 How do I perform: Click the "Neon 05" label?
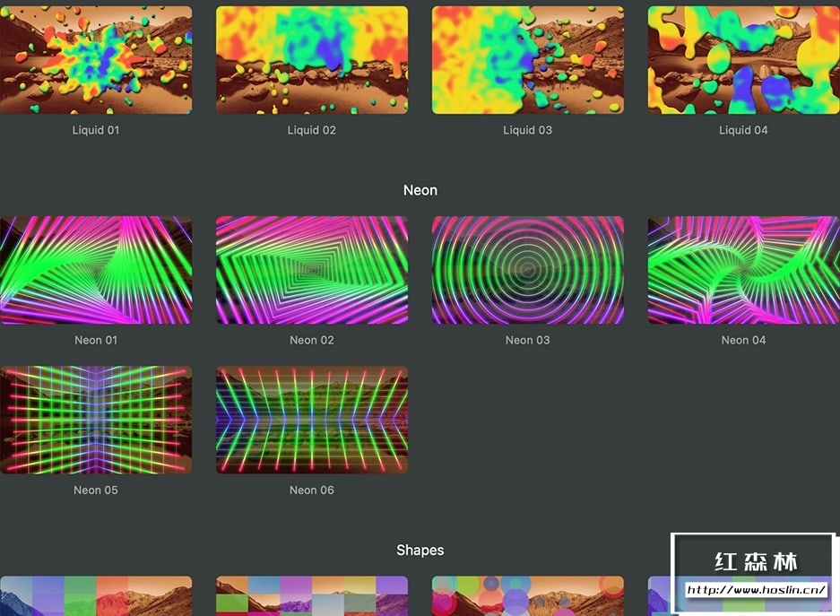tap(96, 490)
